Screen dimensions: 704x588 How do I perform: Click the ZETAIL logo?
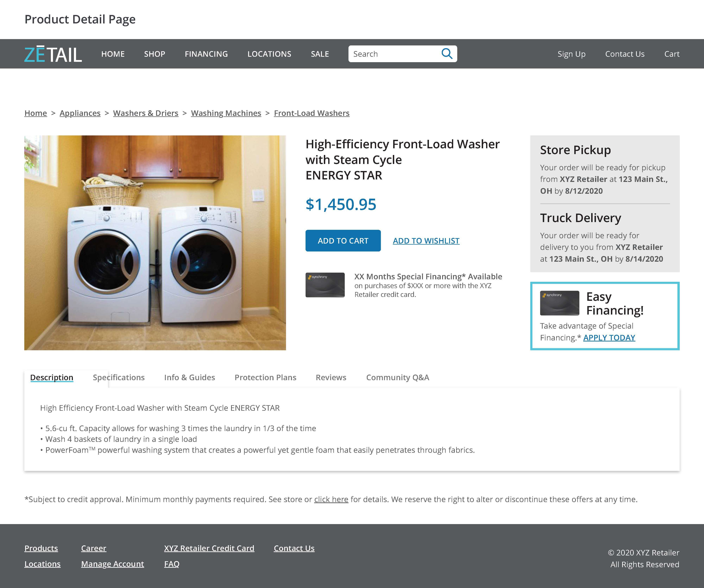click(53, 54)
